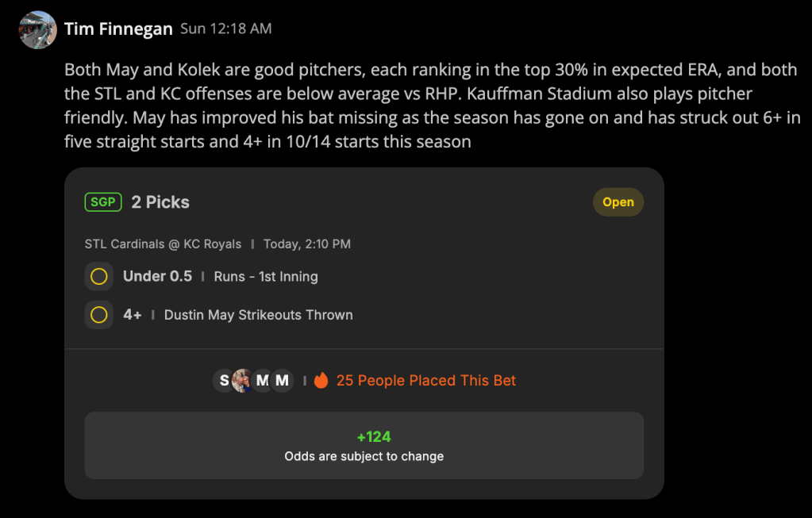
Task: Click the message text about May and Kolek
Action: 433,106
